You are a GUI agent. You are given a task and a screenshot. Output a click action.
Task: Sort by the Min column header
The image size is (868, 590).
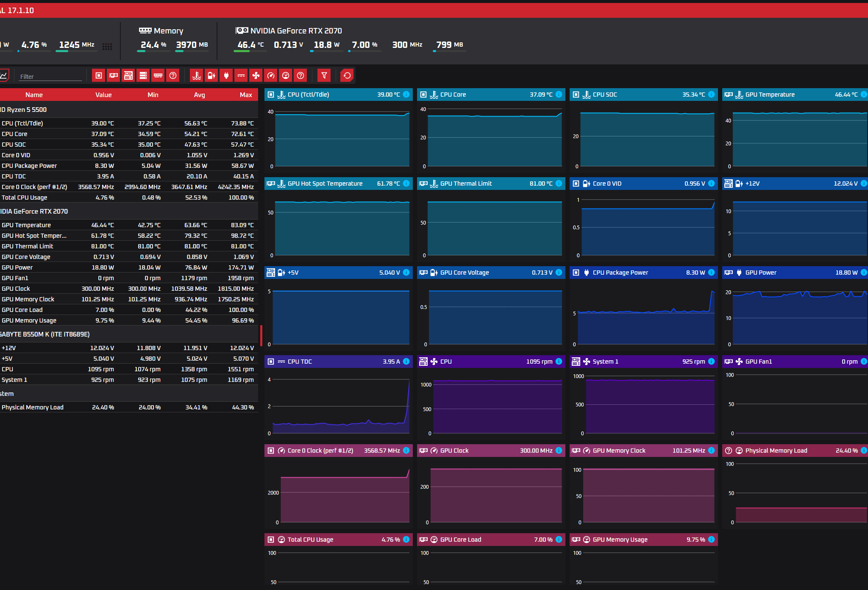[153, 95]
